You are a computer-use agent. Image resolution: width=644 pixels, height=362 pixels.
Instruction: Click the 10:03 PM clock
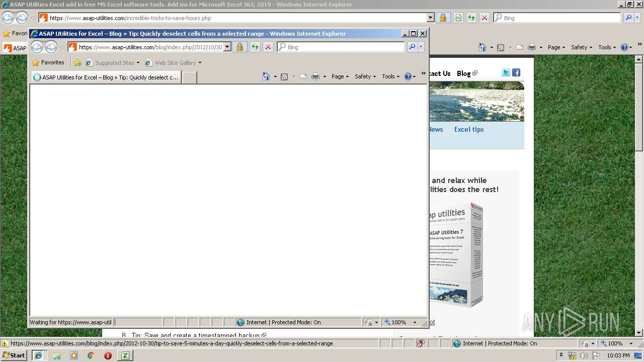[618, 355]
